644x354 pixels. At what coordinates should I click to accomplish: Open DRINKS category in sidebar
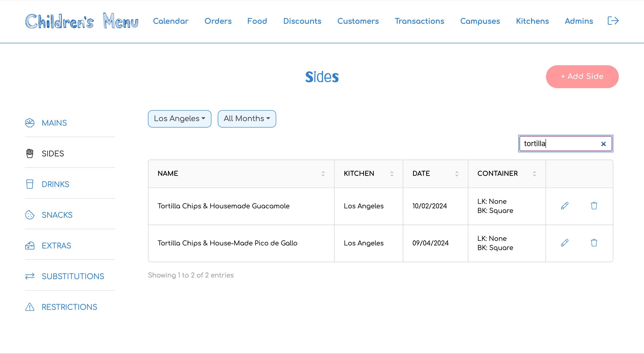[x=55, y=184]
